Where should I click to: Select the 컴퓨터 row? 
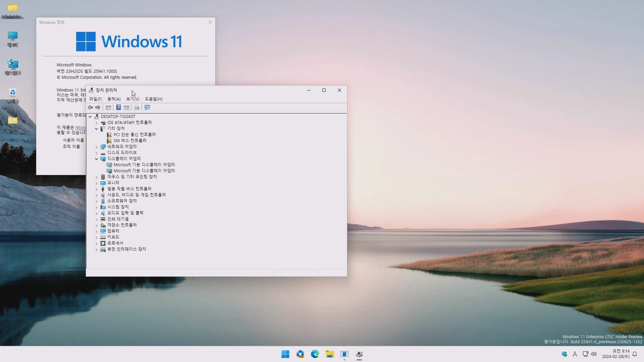[113, 231]
